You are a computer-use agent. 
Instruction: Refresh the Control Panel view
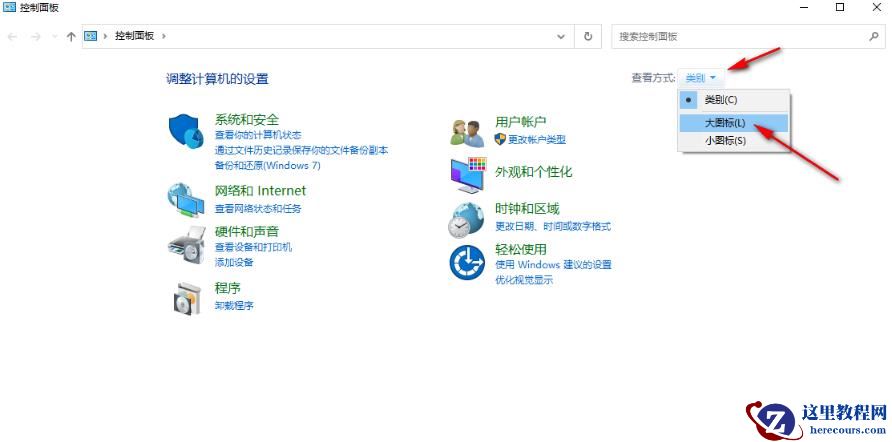tap(588, 36)
